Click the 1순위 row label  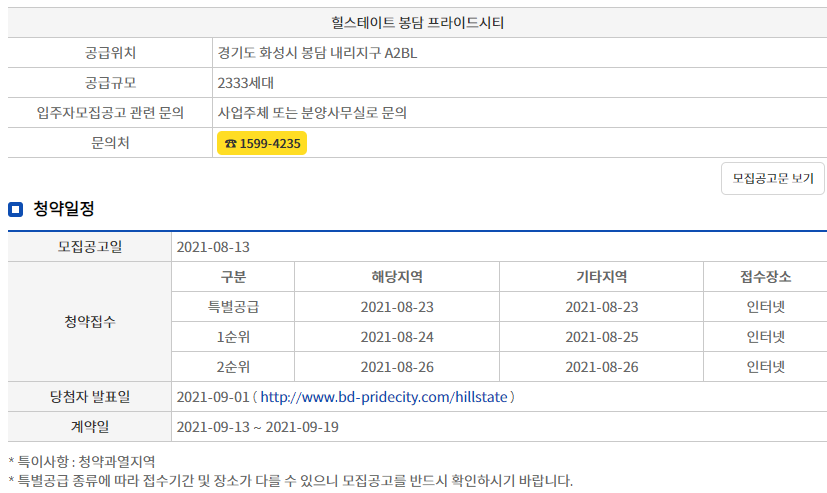click(233, 337)
